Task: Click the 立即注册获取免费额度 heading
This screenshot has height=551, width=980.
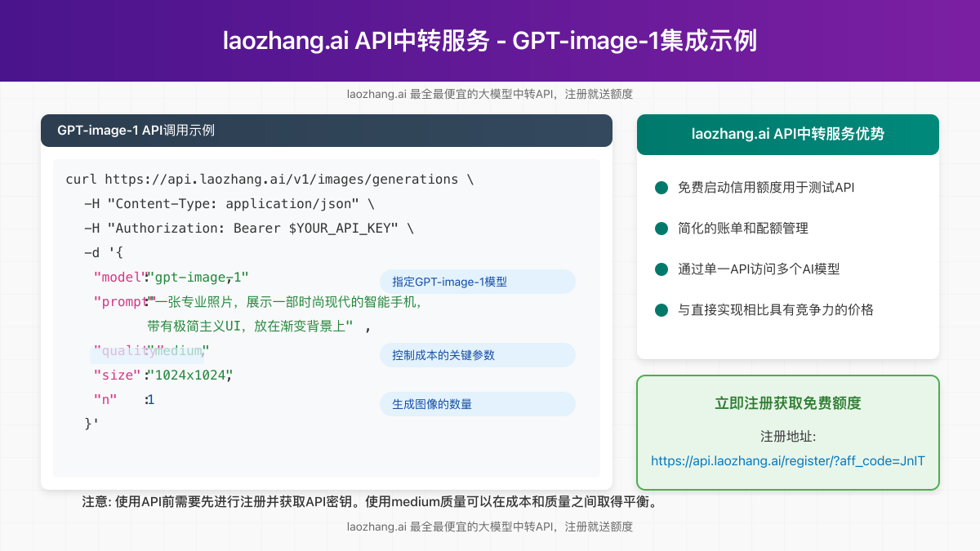Action: tap(788, 403)
